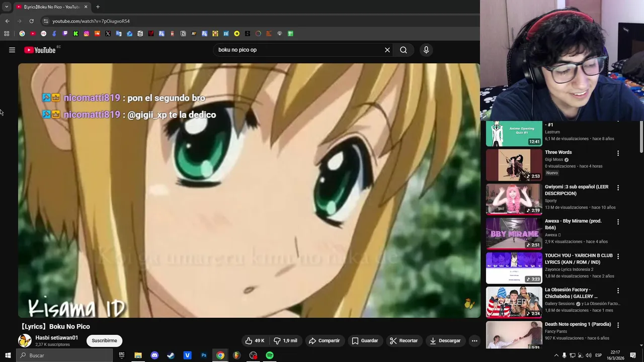Click the youtube.com URL in the address bar

tap(91, 21)
